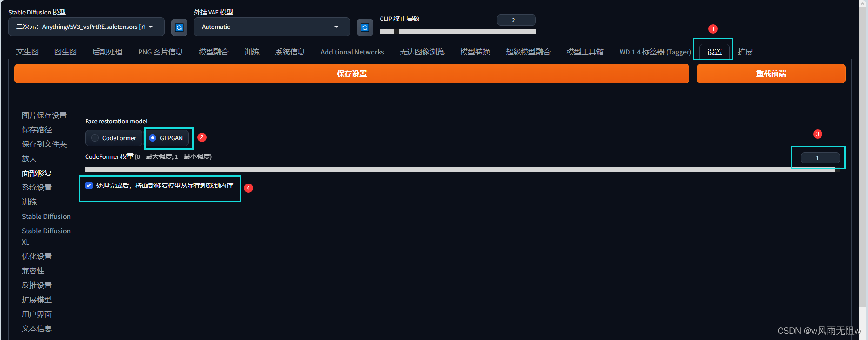Screen dimensions: 868x340
Task: Open the WD 1.4 标签器 (Tagger) tab
Action: [655, 52]
